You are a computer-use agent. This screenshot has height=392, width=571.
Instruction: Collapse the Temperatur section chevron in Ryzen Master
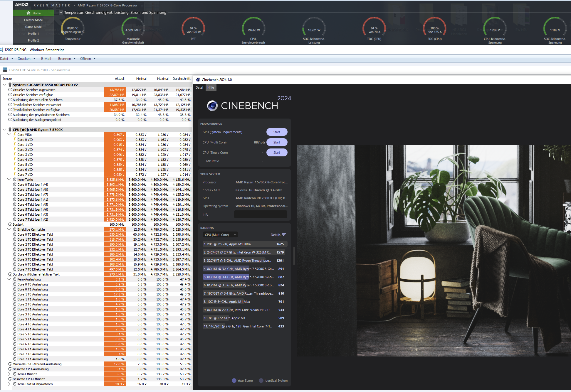61,12
